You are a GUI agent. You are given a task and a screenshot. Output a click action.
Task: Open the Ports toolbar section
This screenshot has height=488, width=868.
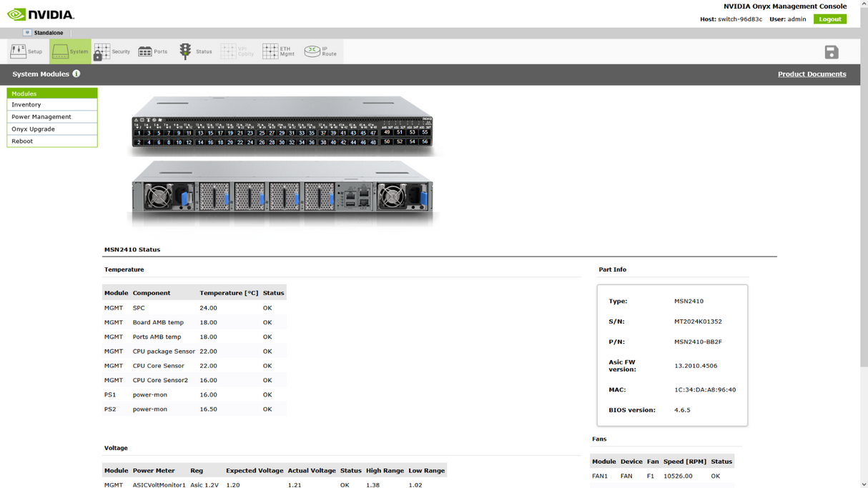[x=153, y=51]
